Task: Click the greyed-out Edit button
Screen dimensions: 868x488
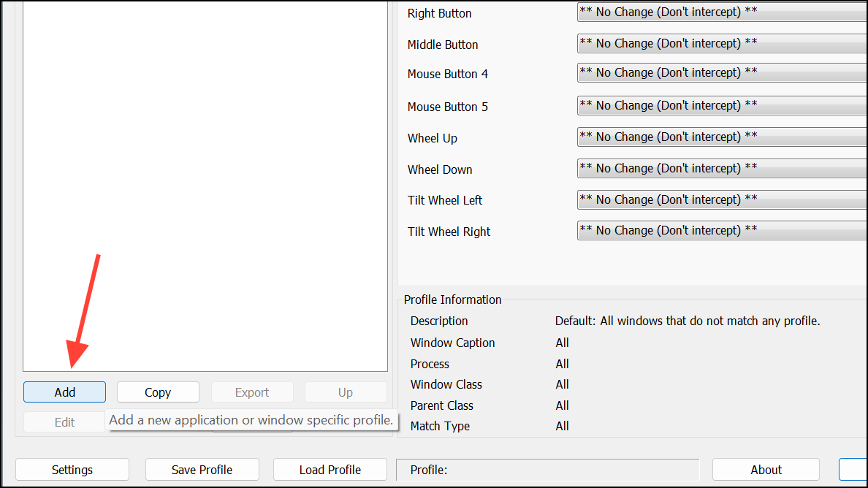Action: 64,422
